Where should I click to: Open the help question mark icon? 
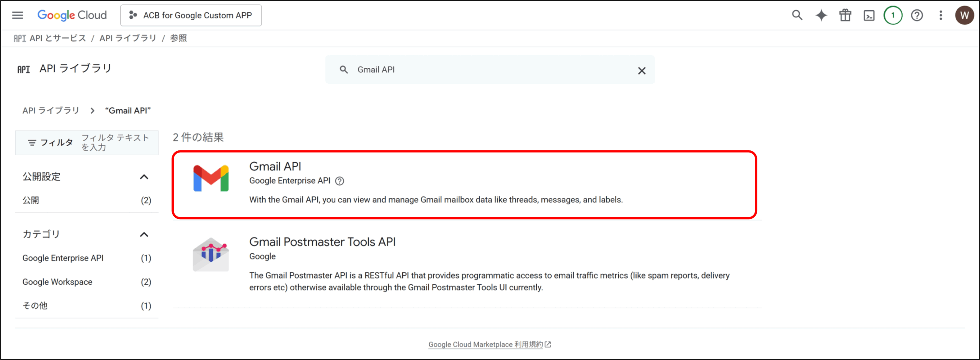click(917, 15)
